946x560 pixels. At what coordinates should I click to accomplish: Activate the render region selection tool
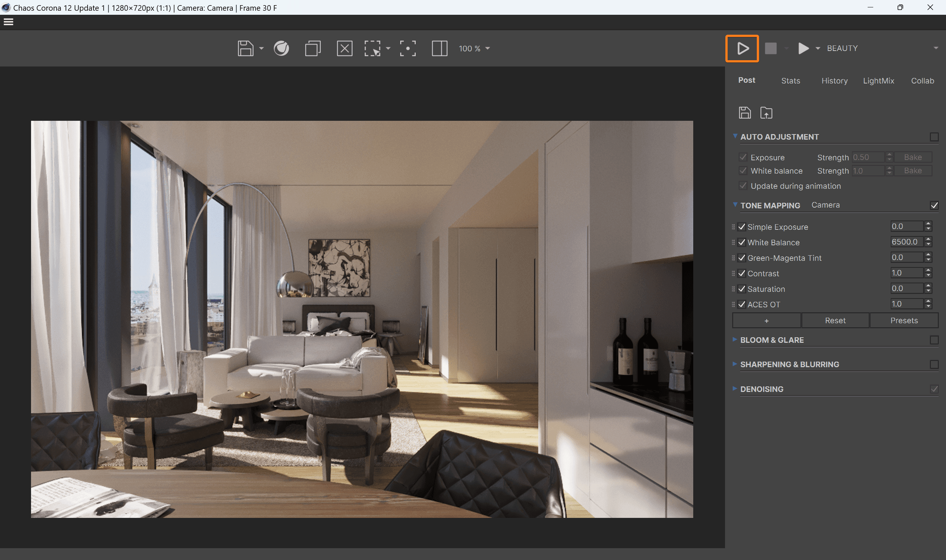(372, 48)
